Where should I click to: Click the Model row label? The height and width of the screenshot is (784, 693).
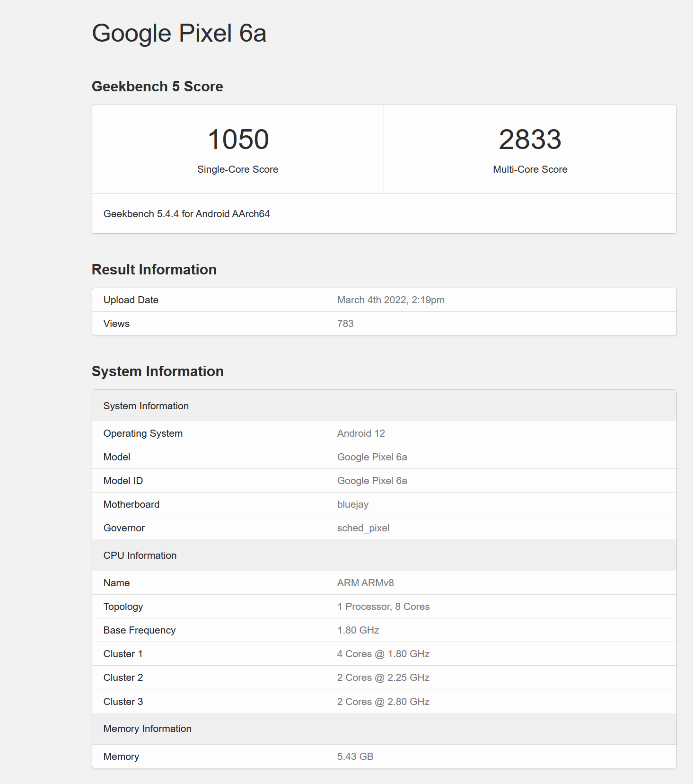117,457
